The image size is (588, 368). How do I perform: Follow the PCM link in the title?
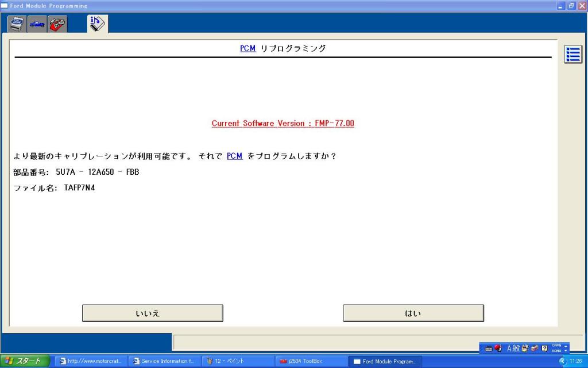coord(248,48)
